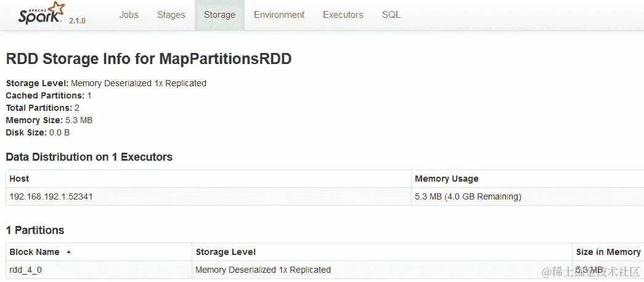Viewport: 644px width, 282px height.
Task: Click the Spark version 2.1.0 label
Action: (x=77, y=20)
